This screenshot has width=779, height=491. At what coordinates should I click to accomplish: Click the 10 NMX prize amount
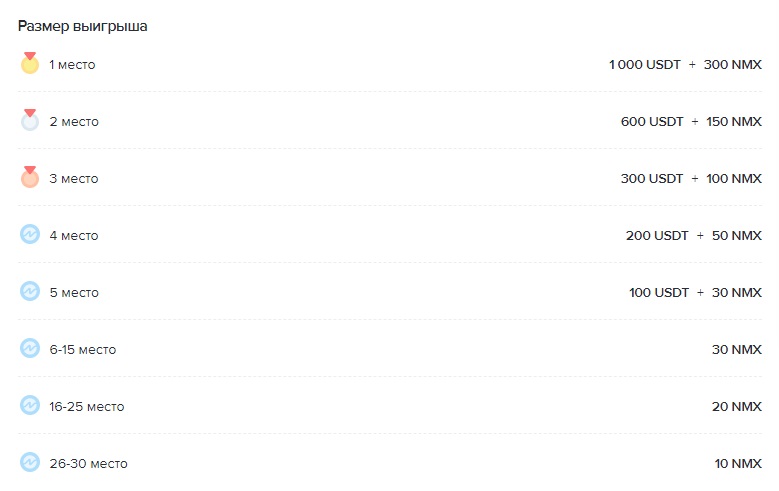pos(738,464)
